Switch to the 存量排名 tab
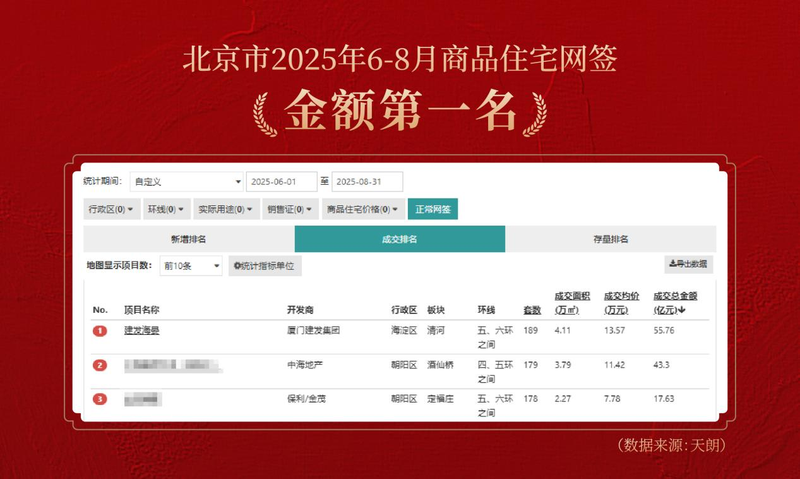The image size is (800, 479). click(x=610, y=239)
